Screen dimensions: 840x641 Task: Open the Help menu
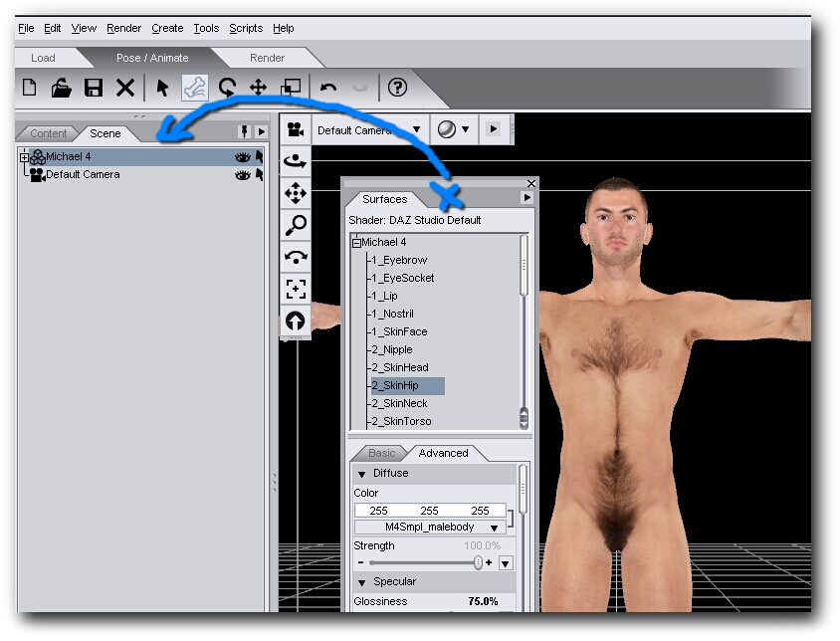[x=283, y=28]
